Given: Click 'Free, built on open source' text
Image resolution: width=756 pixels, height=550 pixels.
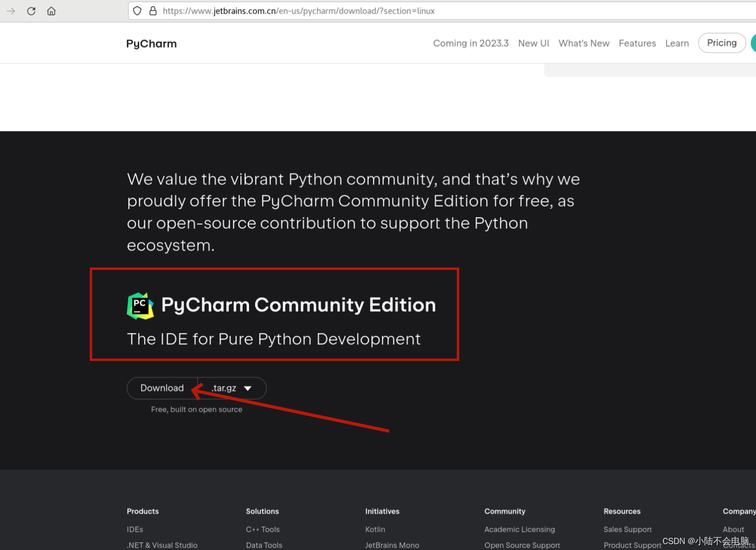Looking at the screenshot, I should point(197,409).
